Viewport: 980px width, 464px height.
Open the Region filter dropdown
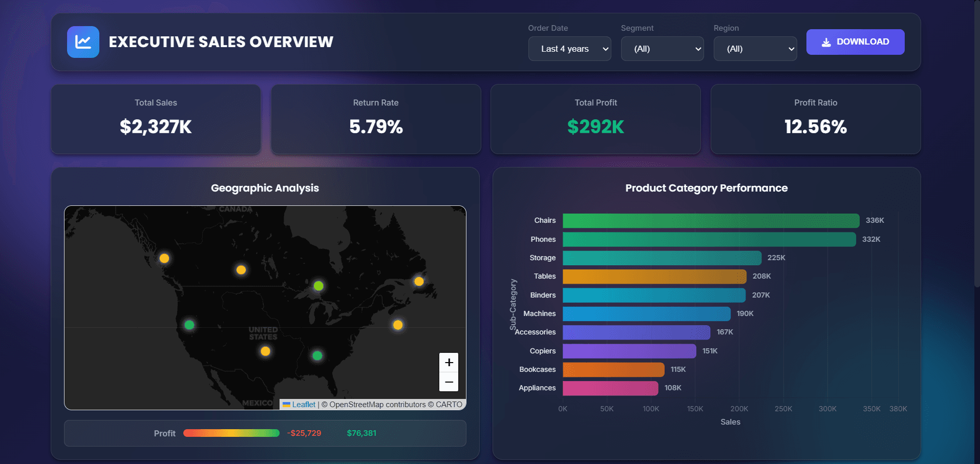pos(755,48)
